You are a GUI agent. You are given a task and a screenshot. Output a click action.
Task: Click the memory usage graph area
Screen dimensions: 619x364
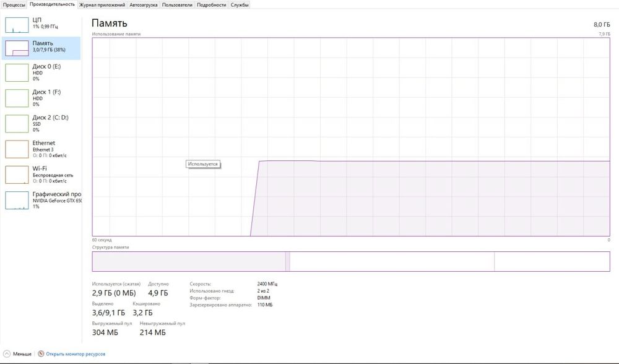[351, 137]
